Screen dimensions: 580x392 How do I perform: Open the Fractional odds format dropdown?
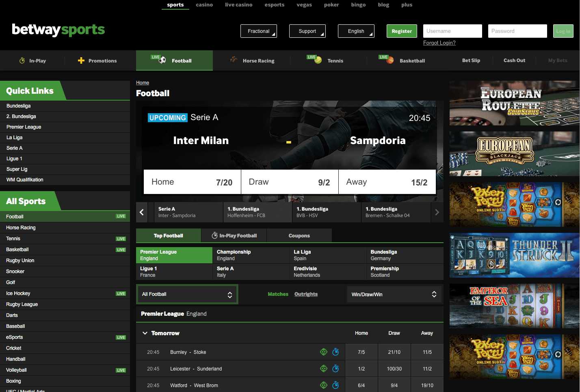(259, 31)
